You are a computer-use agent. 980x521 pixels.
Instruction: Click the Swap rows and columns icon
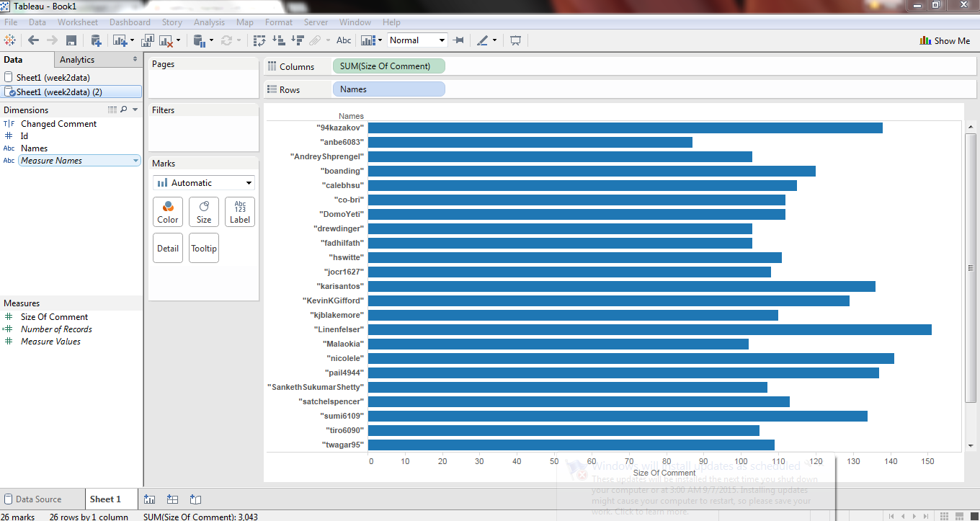pos(260,40)
